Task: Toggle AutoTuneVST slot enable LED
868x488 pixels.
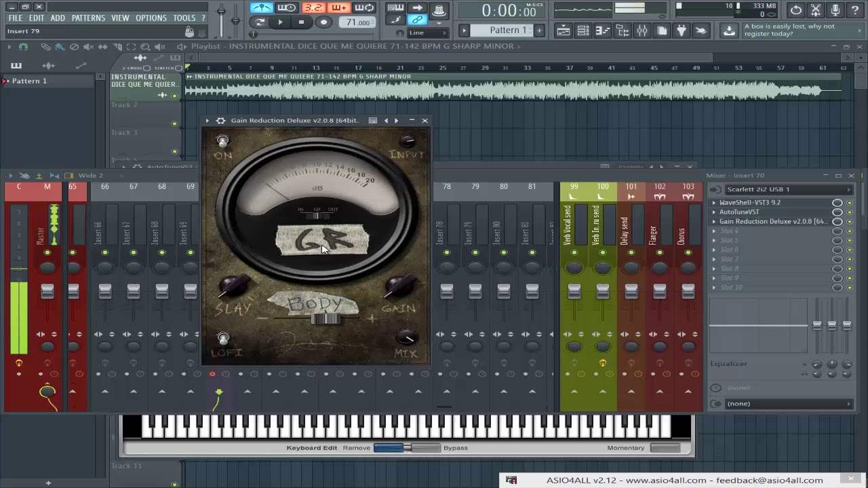Action: 850,212
